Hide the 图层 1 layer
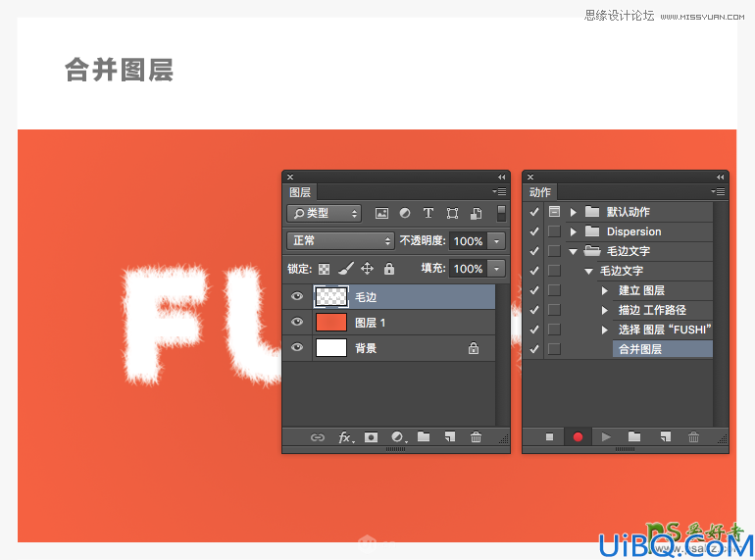Image resolution: width=755 pixels, height=560 pixels. tap(297, 322)
